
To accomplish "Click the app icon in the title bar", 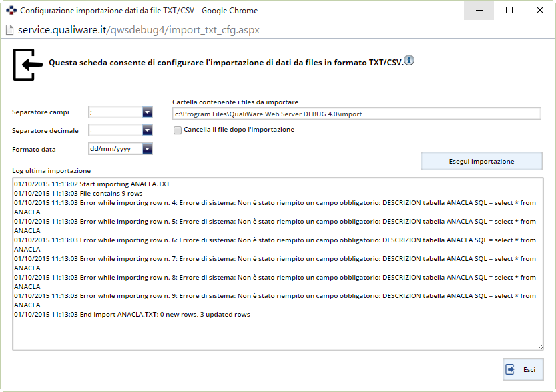I will click(11, 11).
